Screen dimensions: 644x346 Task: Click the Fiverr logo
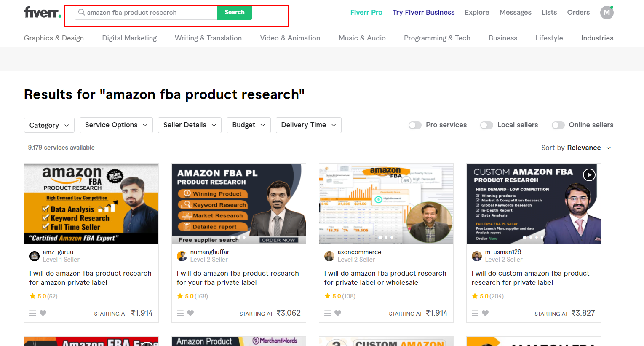pos(43,13)
